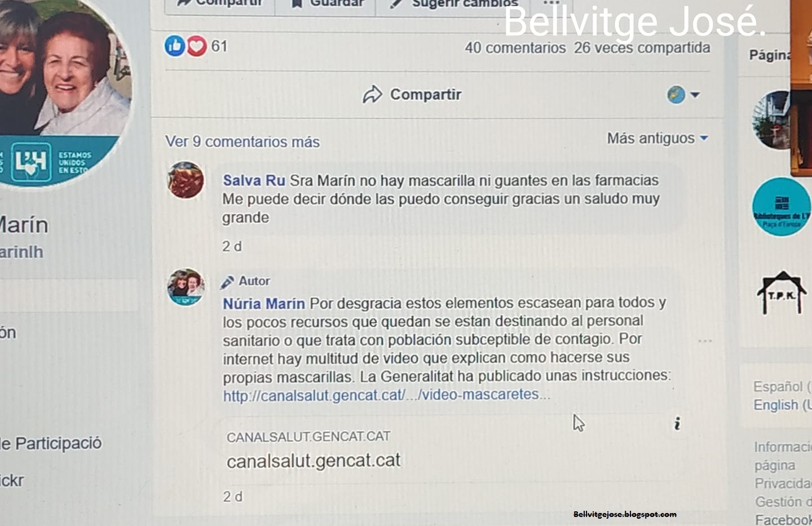Click the Salva Ru commenter name

coord(254,180)
